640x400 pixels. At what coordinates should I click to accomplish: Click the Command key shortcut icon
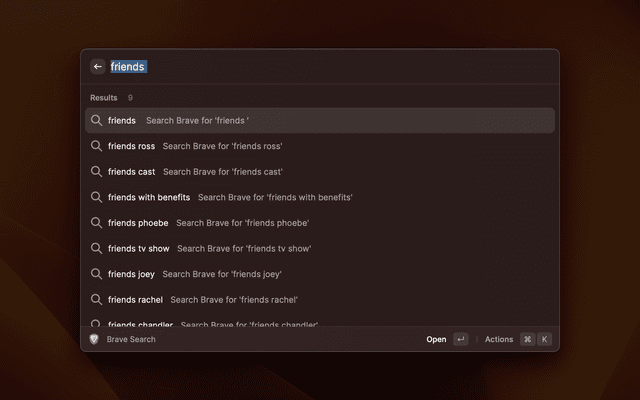pos(527,339)
